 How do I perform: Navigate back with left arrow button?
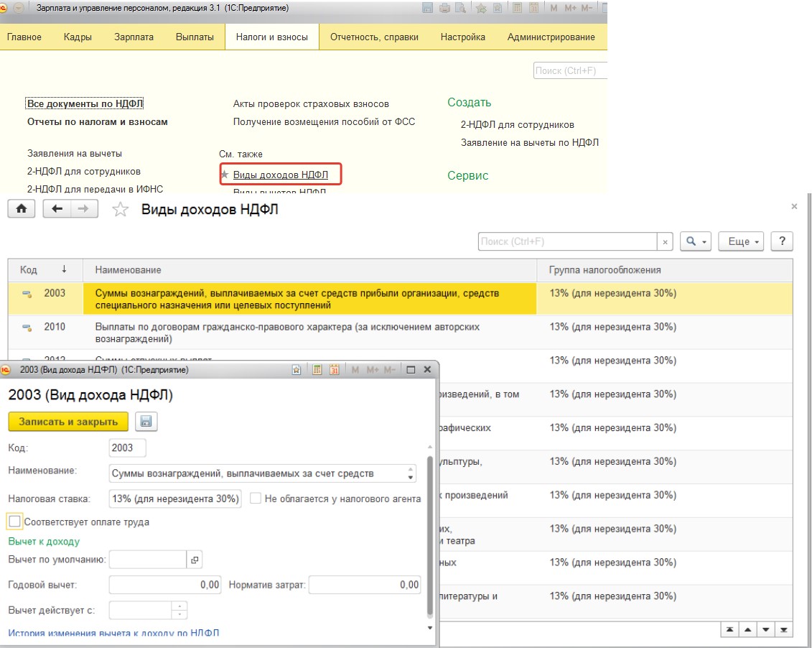(57, 209)
